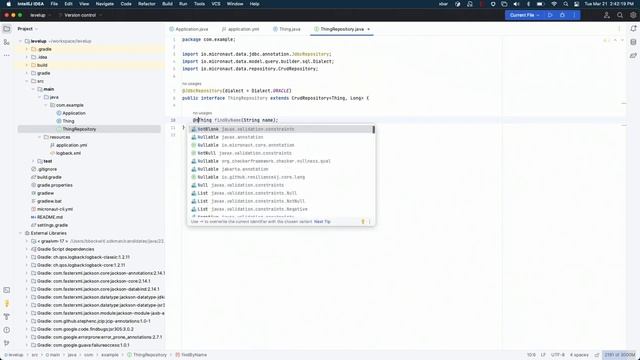Open the Refactor menu
Screen dimensions: 640x360
147,4
